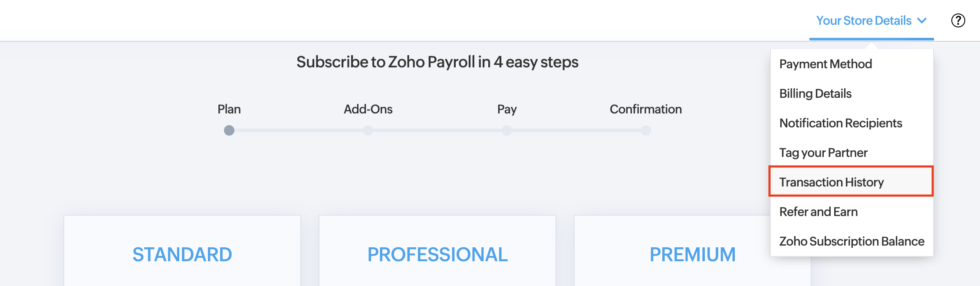Click the help question mark icon
980x286 pixels.
(958, 20)
